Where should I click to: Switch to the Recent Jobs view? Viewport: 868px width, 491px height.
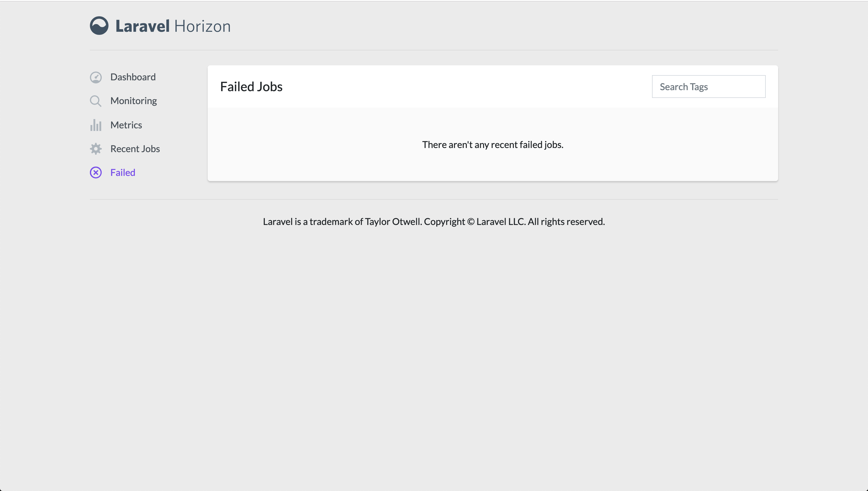pyautogui.click(x=135, y=148)
